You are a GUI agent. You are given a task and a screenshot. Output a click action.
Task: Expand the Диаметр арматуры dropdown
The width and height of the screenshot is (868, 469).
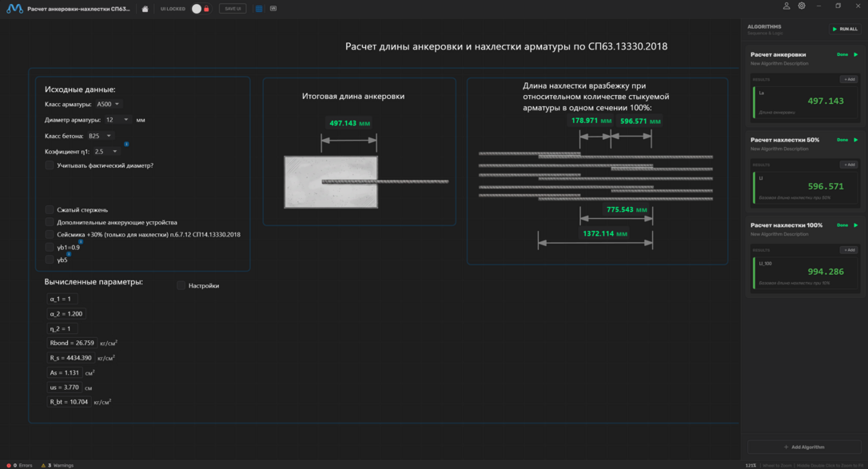117,120
